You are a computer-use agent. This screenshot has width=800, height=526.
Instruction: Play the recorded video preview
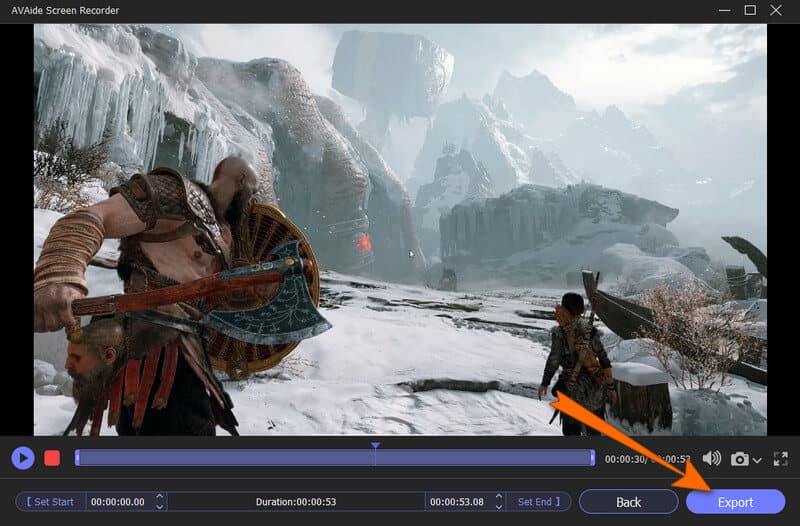(23, 458)
